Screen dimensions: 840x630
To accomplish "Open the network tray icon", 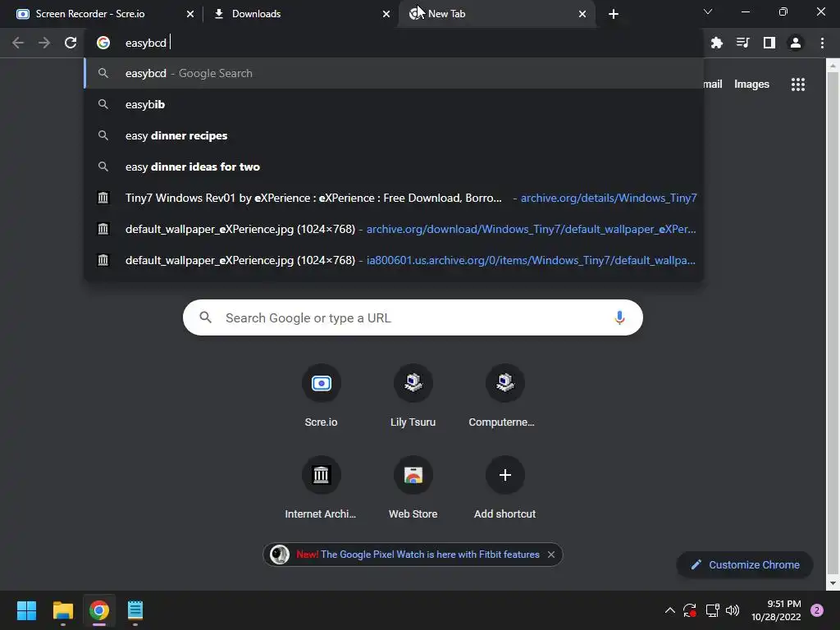I will [x=712, y=610].
